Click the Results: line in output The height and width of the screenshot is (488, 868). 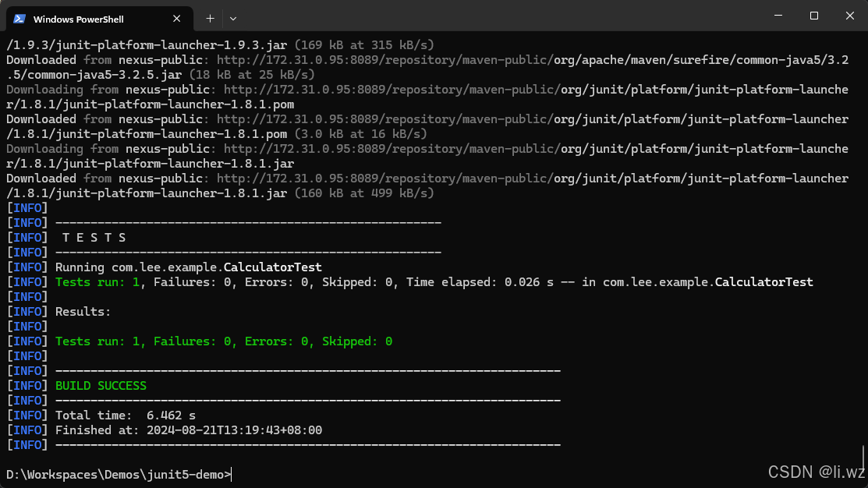(83, 312)
